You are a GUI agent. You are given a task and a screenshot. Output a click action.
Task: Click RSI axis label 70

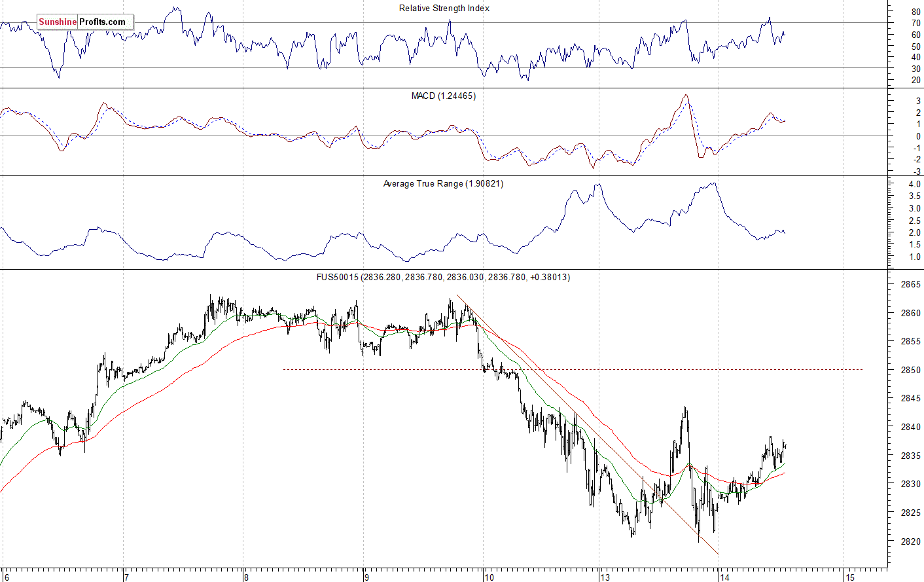[915, 24]
